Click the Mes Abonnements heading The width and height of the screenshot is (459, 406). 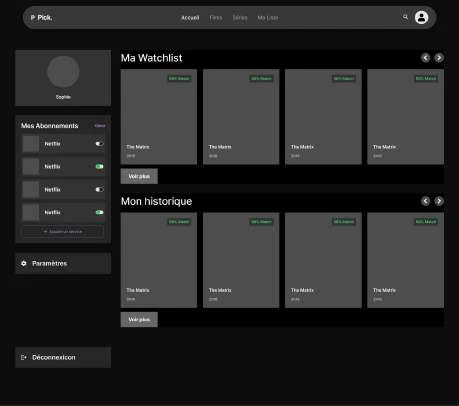[x=50, y=126]
